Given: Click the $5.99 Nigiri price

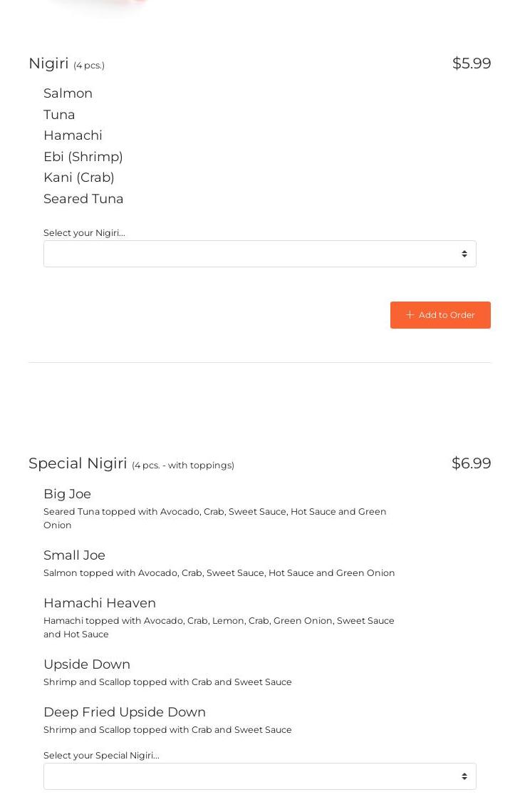Looking at the screenshot, I should click(471, 63).
